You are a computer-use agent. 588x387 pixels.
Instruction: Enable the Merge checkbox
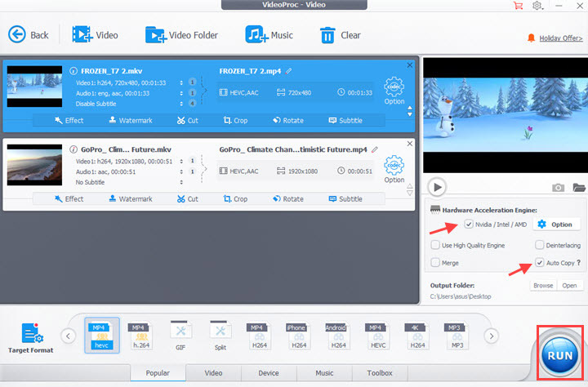click(435, 263)
